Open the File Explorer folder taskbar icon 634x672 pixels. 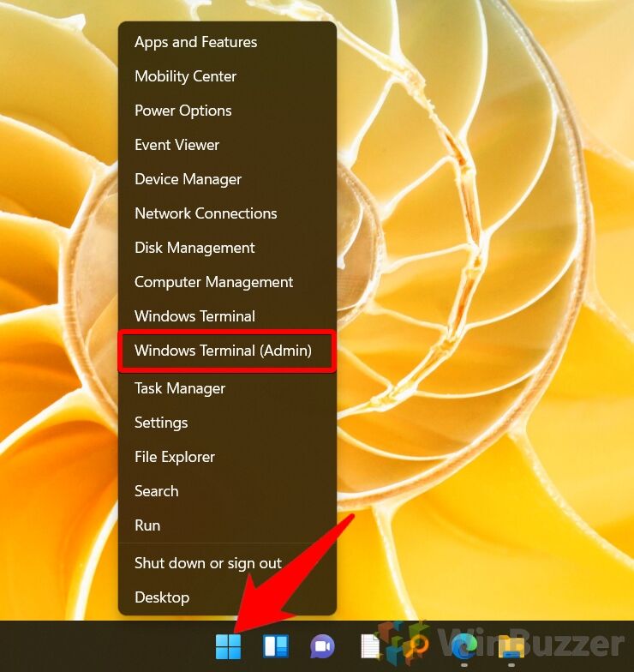click(511, 647)
